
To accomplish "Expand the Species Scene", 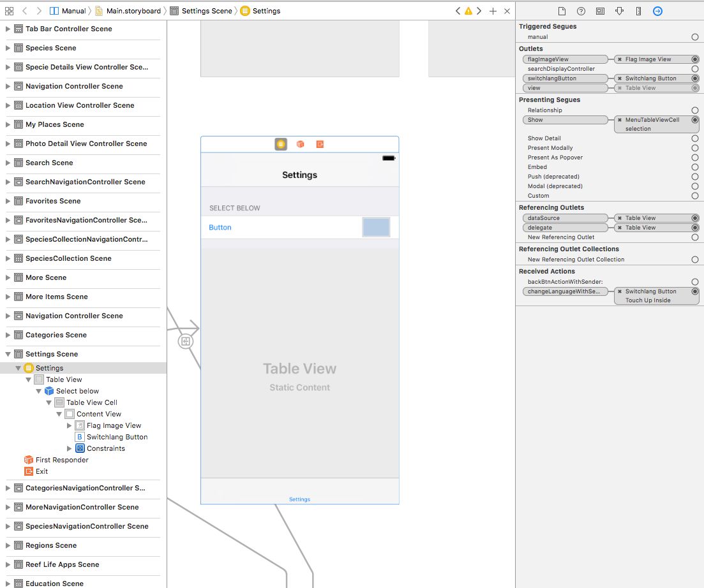I will tap(8, 48).
